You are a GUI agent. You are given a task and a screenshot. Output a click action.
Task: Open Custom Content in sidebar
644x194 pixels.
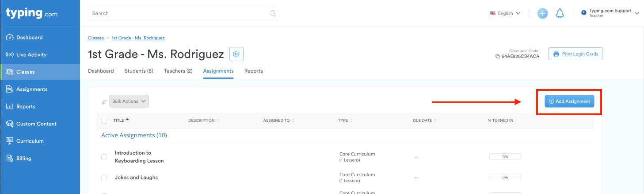click(36, 124)
